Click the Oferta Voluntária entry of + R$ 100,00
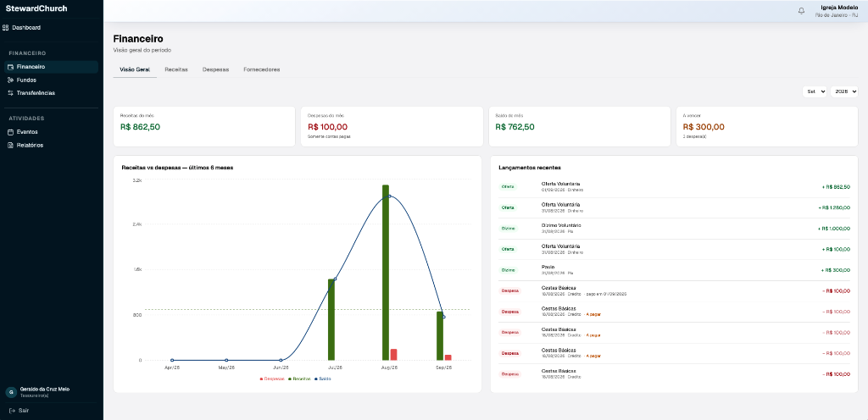This screenshot has width=868, height=420. pyautogui.click(x=674, y=249)
